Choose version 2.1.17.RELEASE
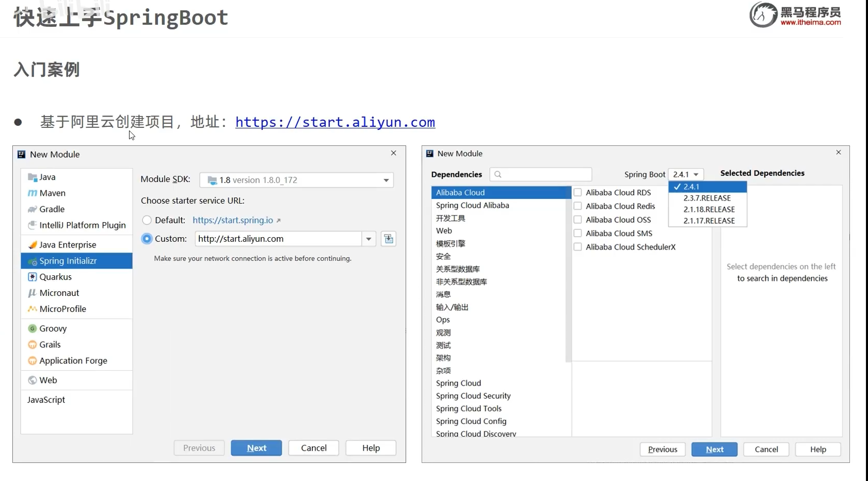The height and width of the screenshot is (481, 868). (x=708, y=221)
